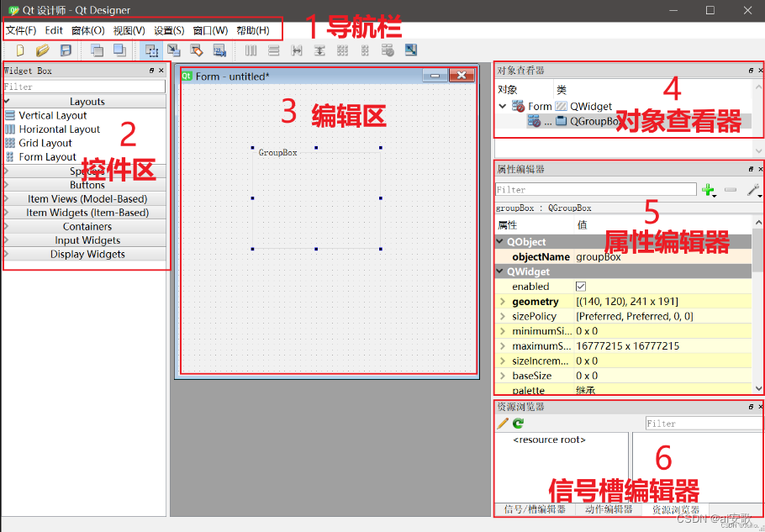Image resolution: width=765 pixels, height=532 pixels.
Task: Switch to Edit Buddies mode icon
Action: pyautogui.click(x=196, y=50)
